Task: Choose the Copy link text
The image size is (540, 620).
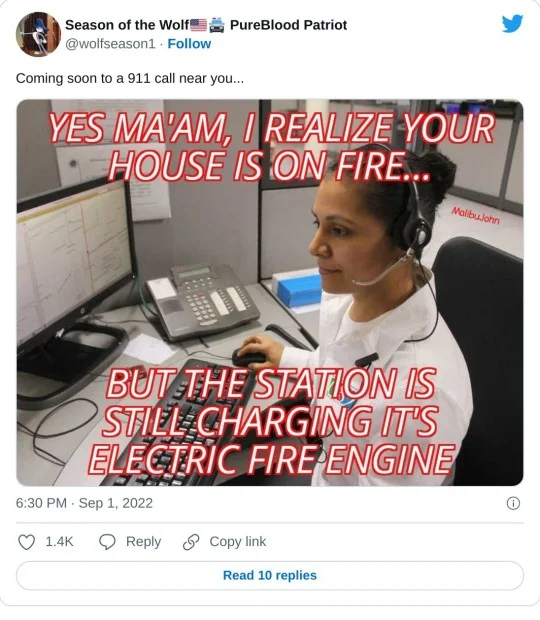Action: click(238, 542)
